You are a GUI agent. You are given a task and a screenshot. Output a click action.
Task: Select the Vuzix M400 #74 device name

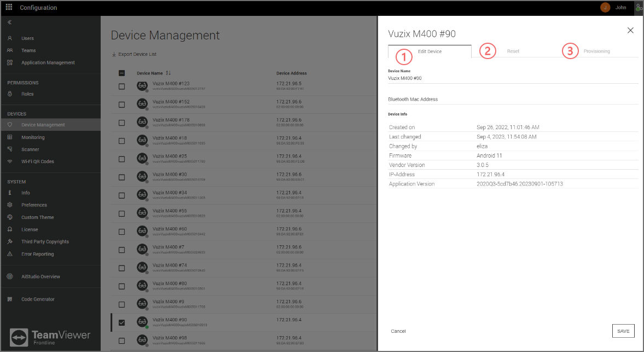(170, 265)
